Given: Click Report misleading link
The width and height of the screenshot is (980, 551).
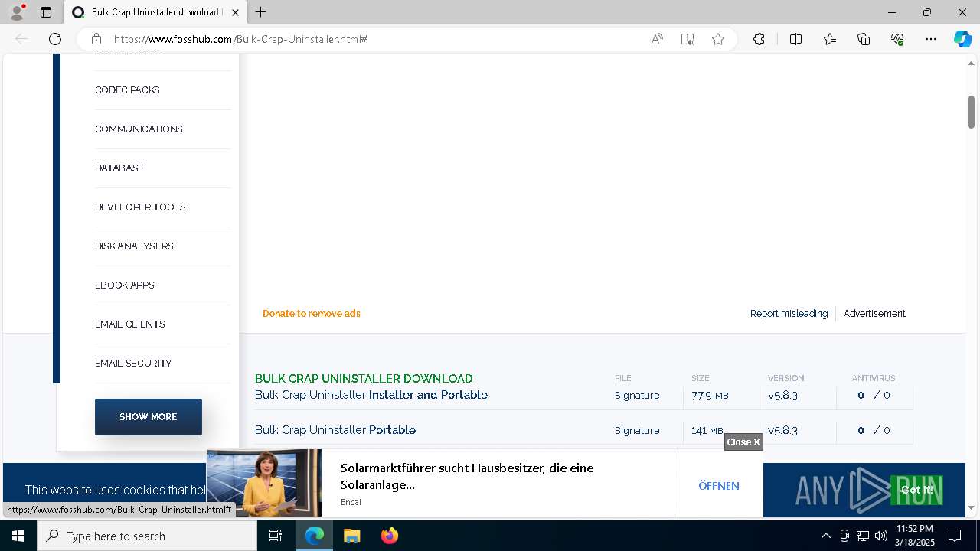Looking at the screenshot, I should pyautogui.click(x=789, y=314).
